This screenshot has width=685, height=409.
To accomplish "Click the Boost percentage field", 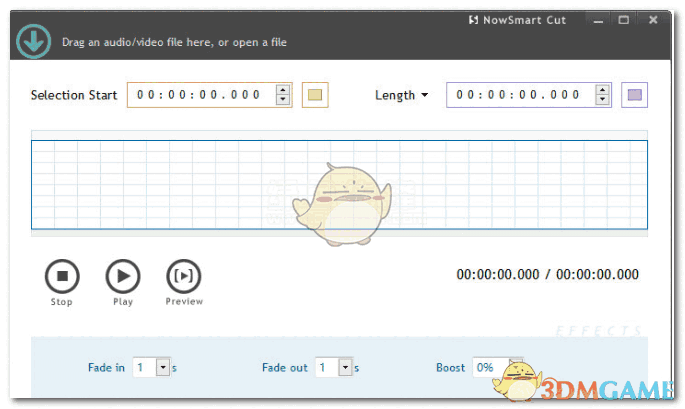I will click(x=491, y=367).
